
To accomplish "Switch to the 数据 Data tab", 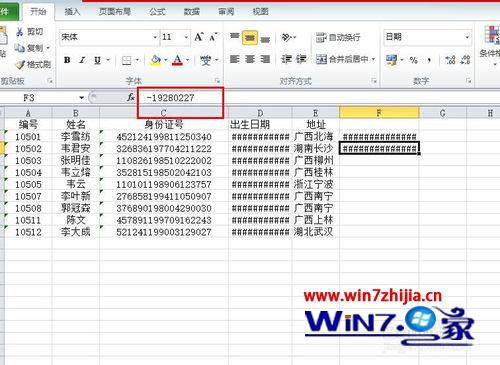I will 192,12.
